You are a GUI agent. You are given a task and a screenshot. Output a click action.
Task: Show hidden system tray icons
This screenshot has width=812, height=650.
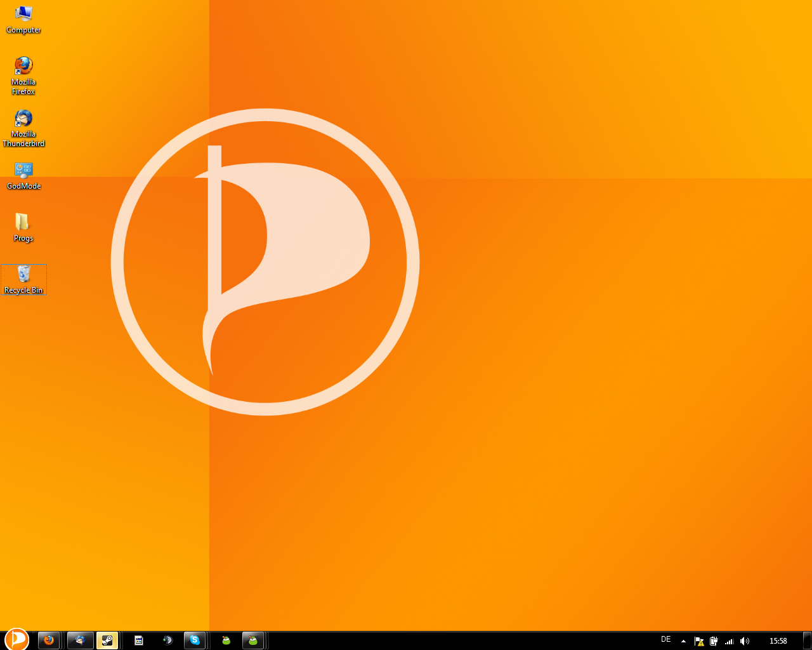[683, 641]
